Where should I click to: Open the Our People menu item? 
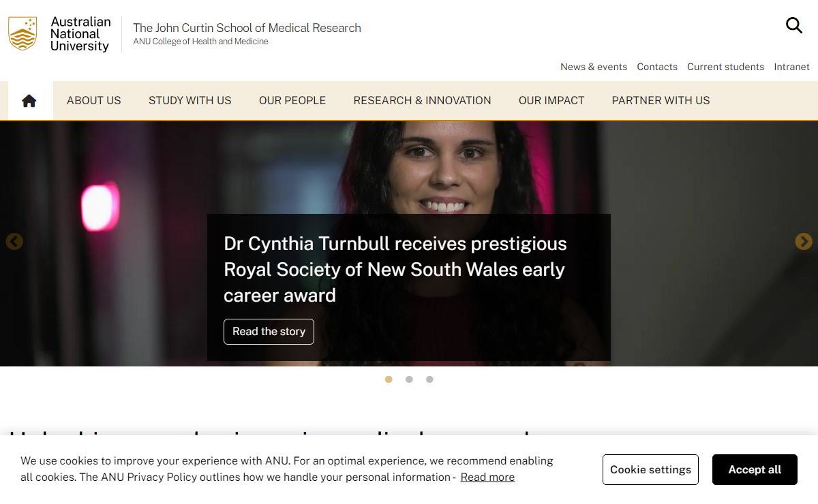click(292, 101)
